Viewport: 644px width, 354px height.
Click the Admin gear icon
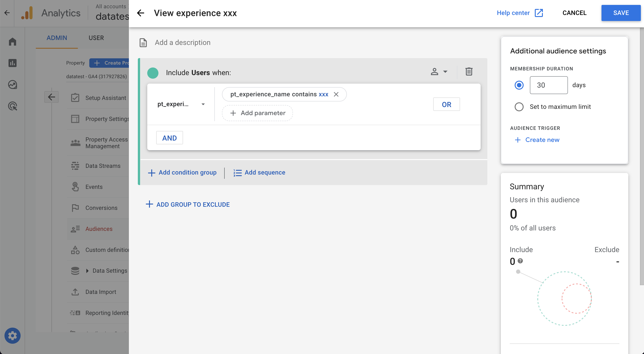tap(12, 335)
